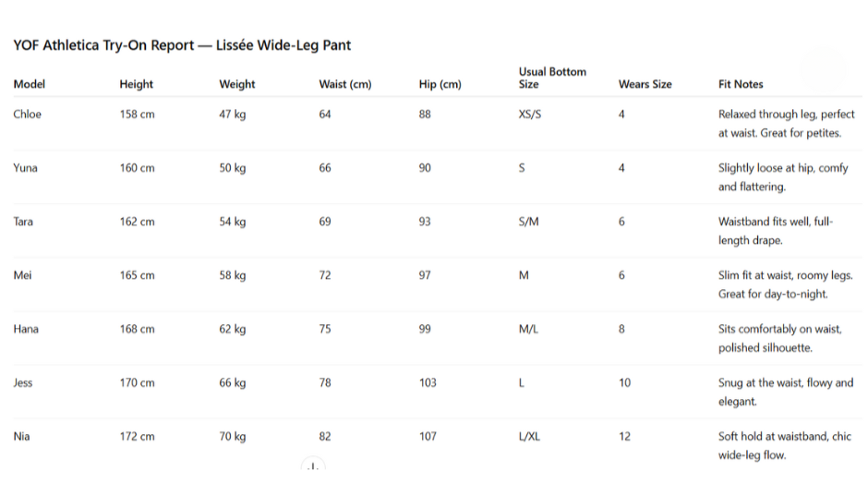Click the circular scroll-down arrow button
Image resolution: width=868 pixels, height=483 pixels.
[313, 467]
